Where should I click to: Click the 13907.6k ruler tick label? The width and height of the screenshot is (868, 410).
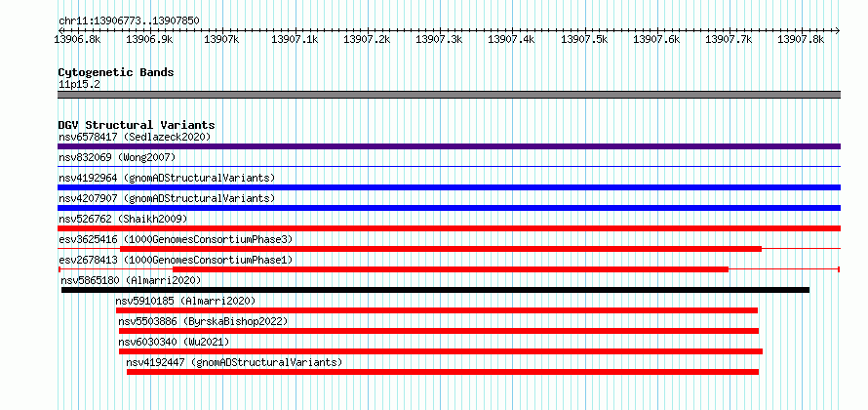[656, 39]
